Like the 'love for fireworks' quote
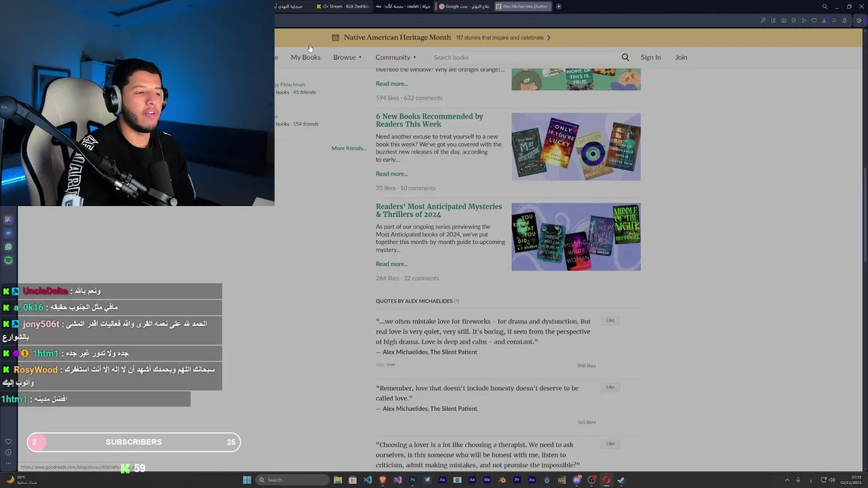The height and width of the screenshot is (488, 868). coord(610,321)
